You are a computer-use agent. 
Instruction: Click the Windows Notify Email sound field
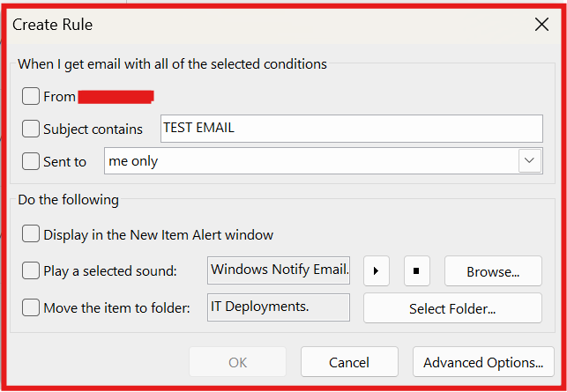coord(279,270)
